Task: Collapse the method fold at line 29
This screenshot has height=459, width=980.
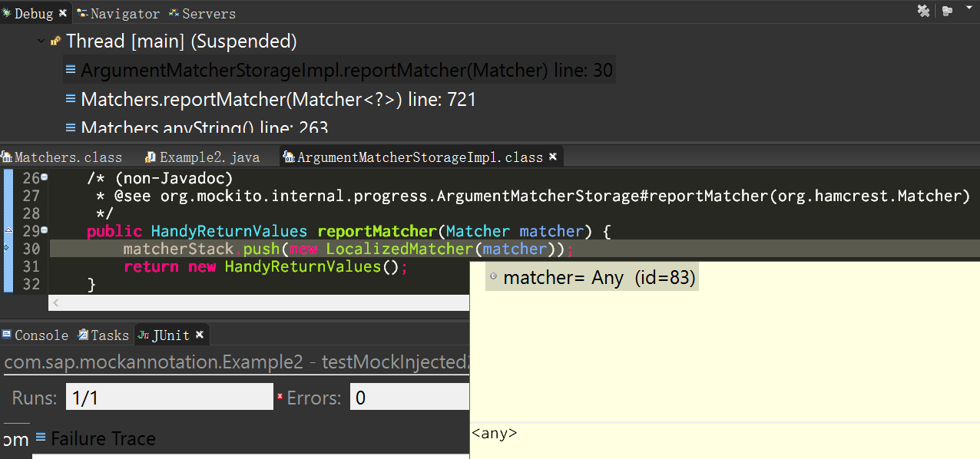Action: pos(45,230)
